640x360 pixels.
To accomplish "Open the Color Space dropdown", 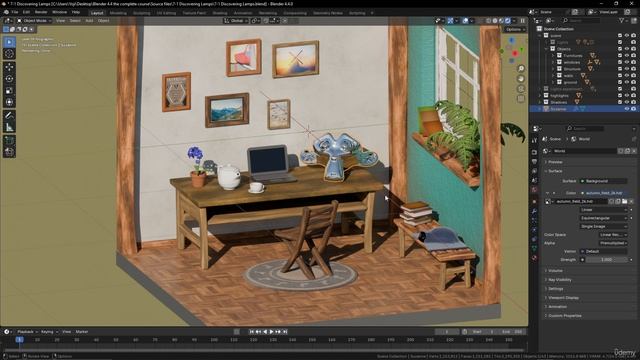I will click(613, 235).
